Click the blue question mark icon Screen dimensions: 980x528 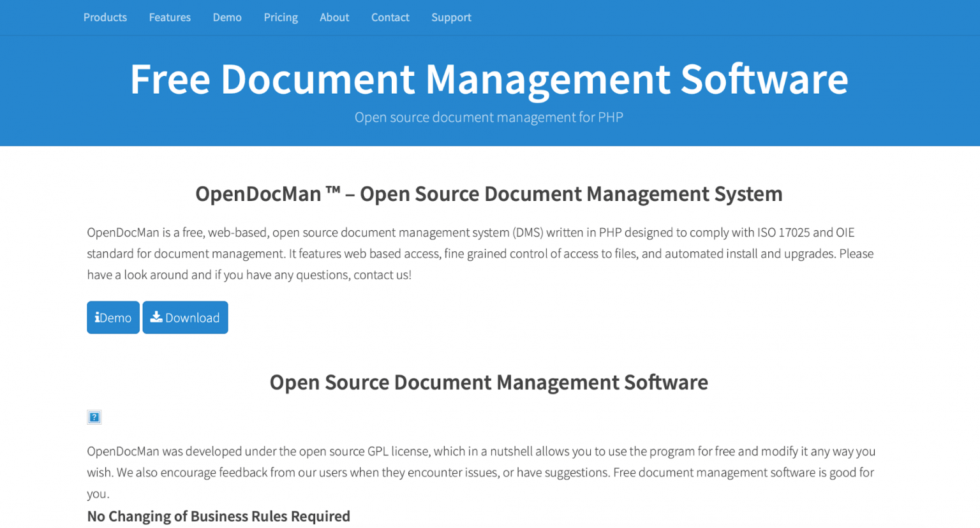click(x=94, y=416)
